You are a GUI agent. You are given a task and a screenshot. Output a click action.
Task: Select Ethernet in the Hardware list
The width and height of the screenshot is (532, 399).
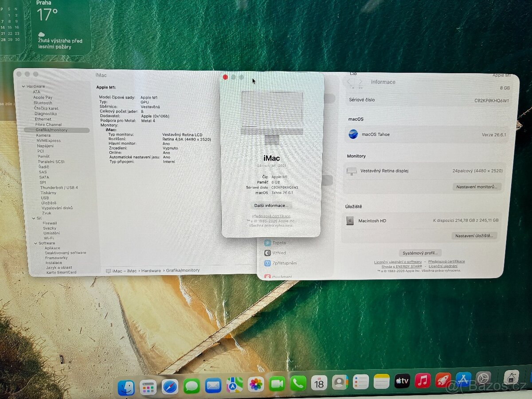[43, 119]
